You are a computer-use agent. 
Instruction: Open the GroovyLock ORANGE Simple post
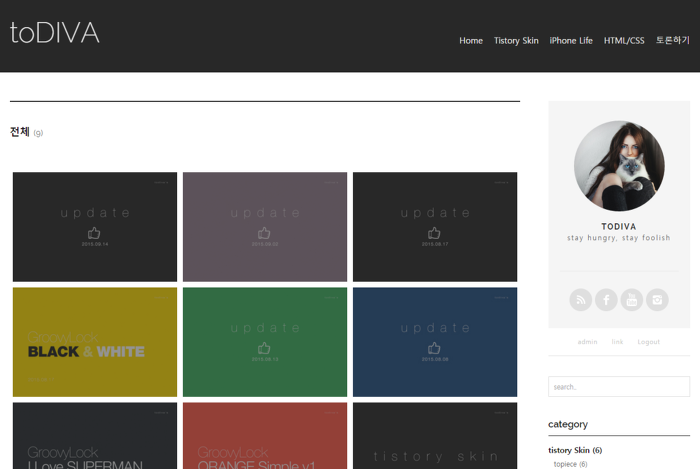pos(265,436)
